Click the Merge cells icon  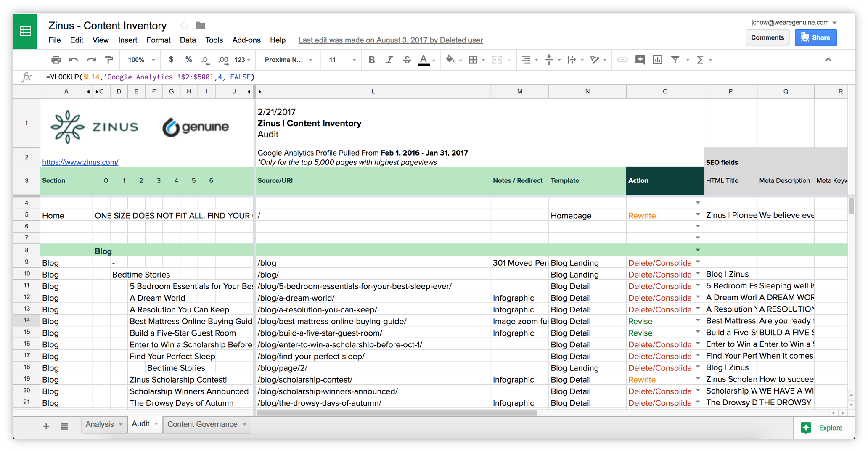[x=497, y=60]
